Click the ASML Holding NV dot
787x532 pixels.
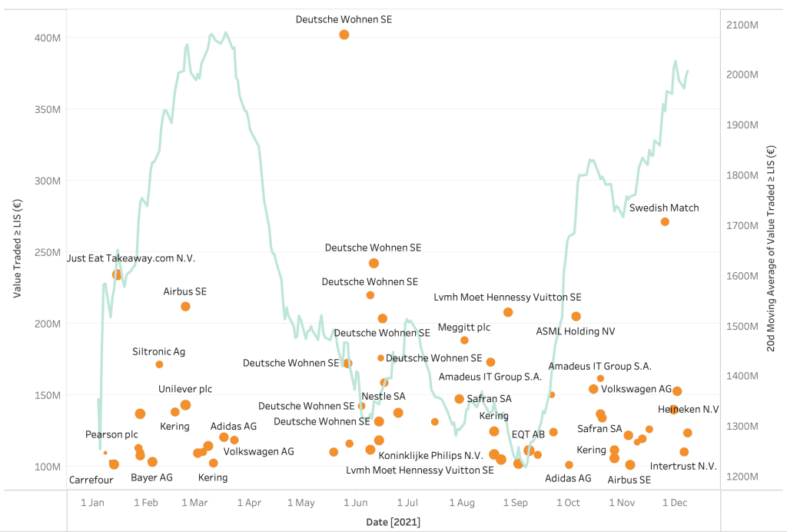(x=576, y=316)
